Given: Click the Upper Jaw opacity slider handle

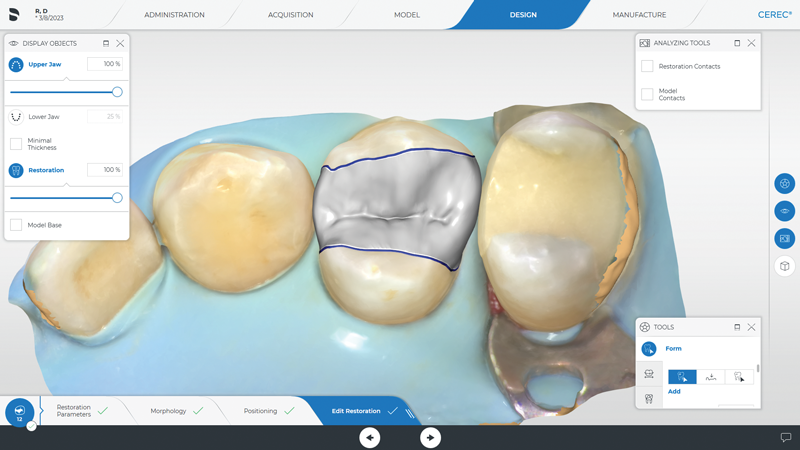Looking at the screenshot, I should (x=117, y=92).
